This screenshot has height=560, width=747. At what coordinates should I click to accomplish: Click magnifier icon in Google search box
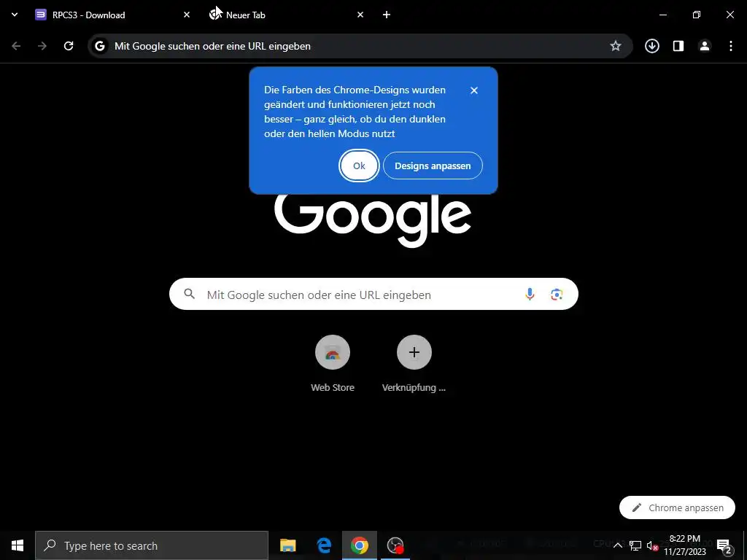[189, 294]
